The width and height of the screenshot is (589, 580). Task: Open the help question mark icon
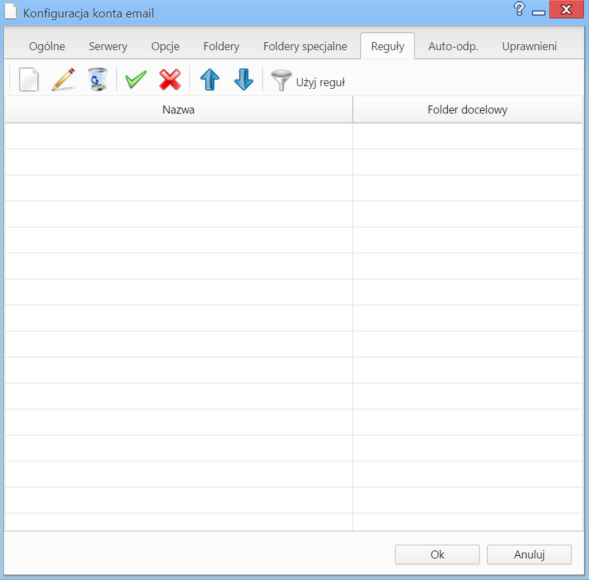pos(519,9)
